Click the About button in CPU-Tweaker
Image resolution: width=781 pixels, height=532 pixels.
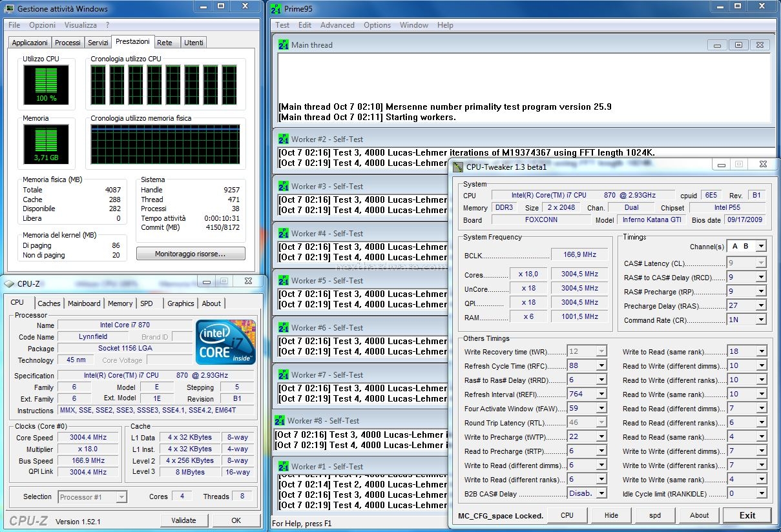coord(699,515)
